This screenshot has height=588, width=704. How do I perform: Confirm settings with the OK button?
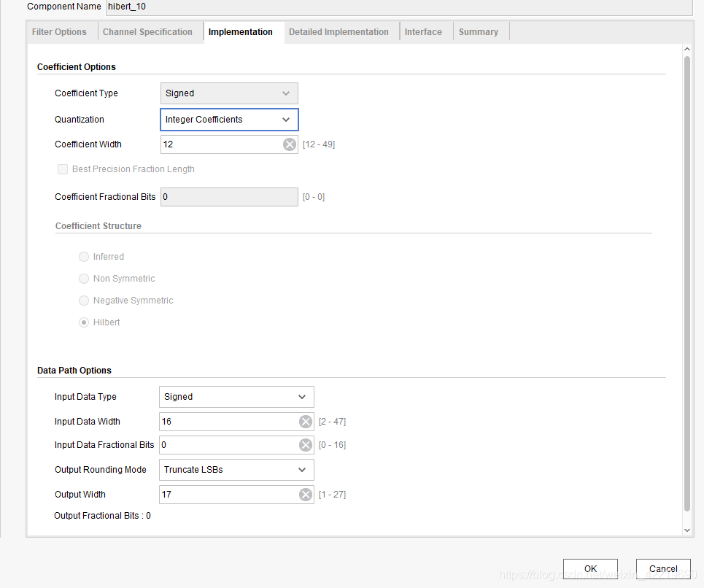pos(590,569)
